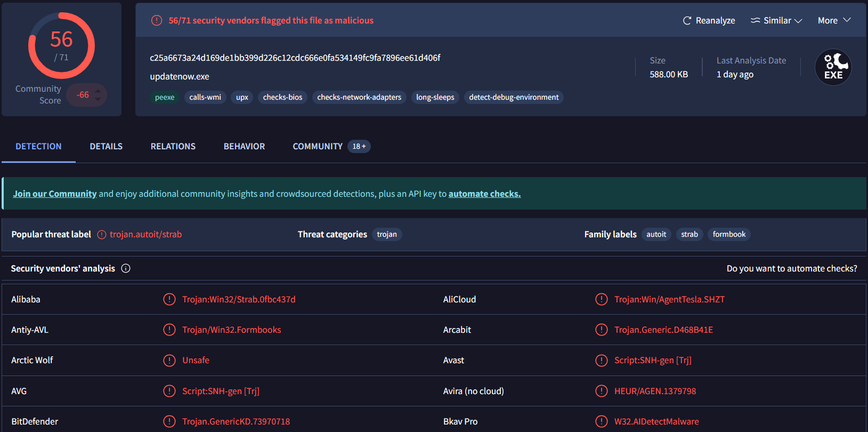This screenshot has height=432, width=868.
Task: Click the Unsafe result for Arctic Wolf
Action: pos(196,360)
